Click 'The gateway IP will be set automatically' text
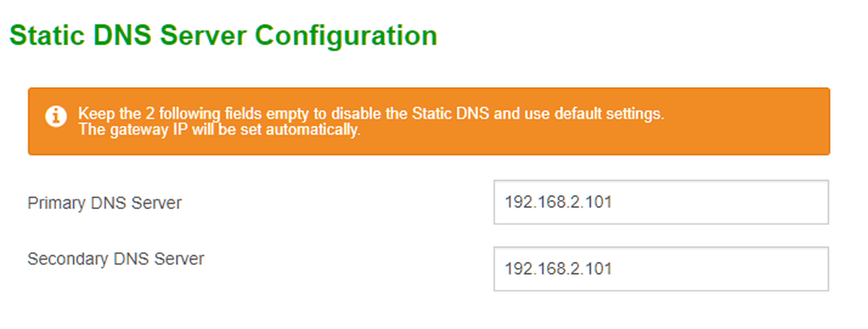This screenshot has width=868, height=329. pos(219,129)
